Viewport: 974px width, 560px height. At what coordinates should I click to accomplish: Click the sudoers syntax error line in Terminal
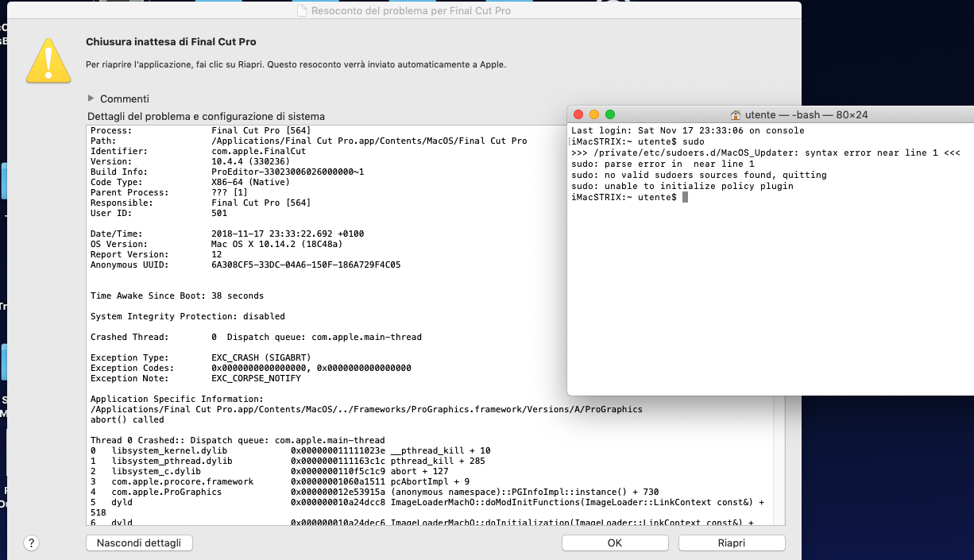click(765, 153)
